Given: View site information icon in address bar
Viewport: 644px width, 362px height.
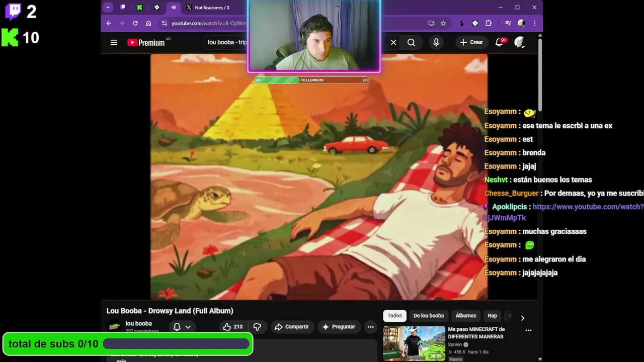Looking at the screenshot, I should (164, 23).
